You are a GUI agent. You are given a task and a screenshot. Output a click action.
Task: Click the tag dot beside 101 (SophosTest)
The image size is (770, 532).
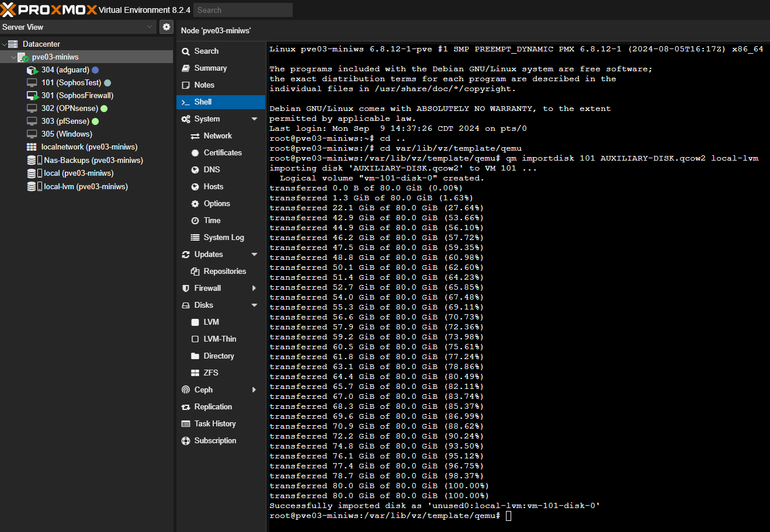coord(107,83)
